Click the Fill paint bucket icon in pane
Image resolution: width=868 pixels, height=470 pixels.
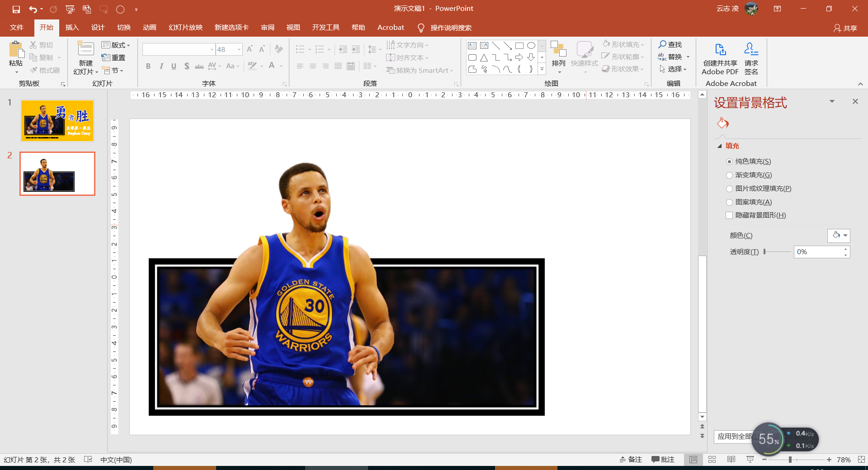[723, 123]
